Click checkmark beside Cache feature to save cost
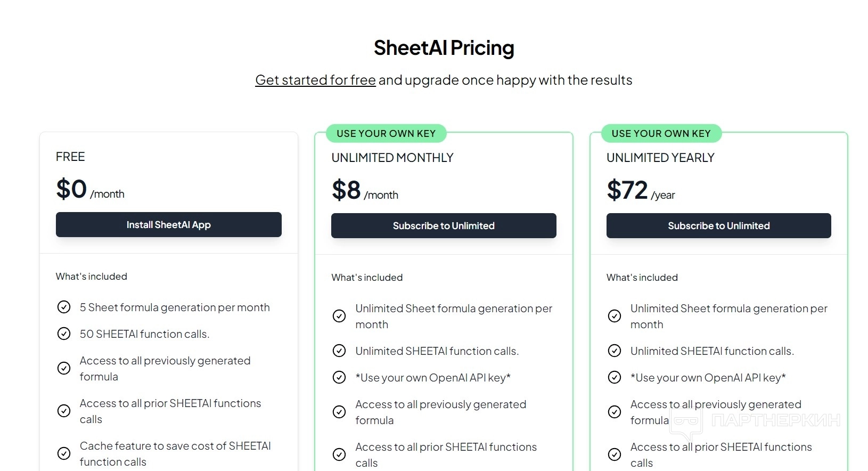The image size is (868, 471). tap(64, 453)
